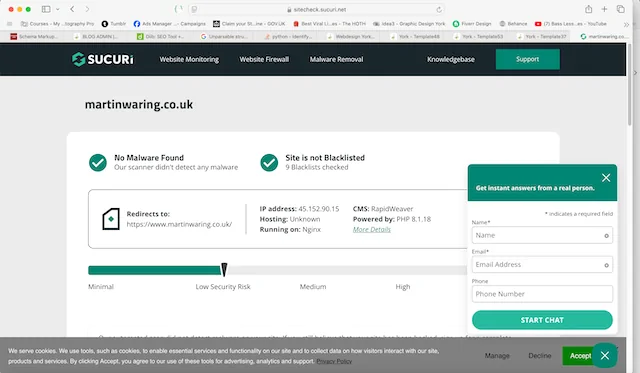This screenshot has width=640, height=373.
Task: Click the privacy shield icon in address bar
Action: (194, 9)
